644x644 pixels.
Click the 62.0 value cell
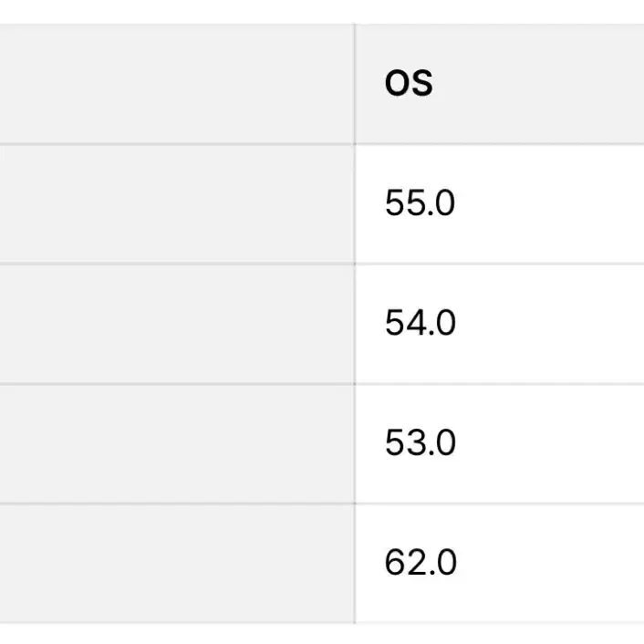[420, 563]
